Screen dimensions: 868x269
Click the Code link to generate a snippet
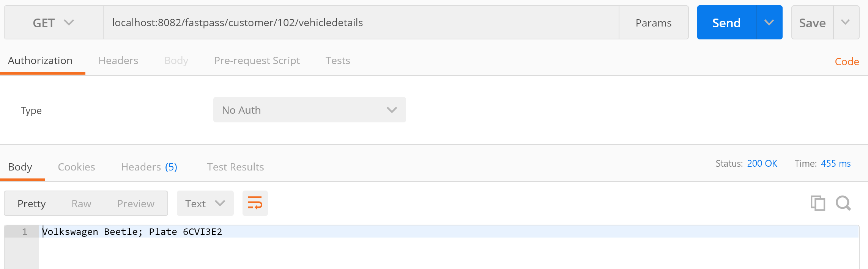[x=846, y=61]
